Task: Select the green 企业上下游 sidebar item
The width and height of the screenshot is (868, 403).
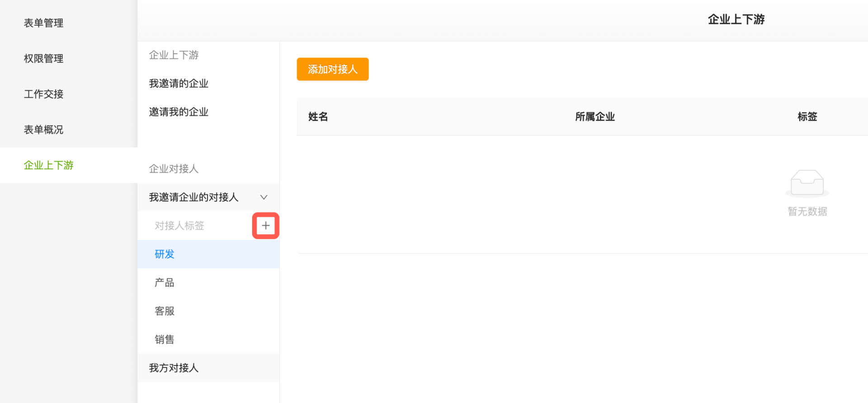Action: [48, 165]
